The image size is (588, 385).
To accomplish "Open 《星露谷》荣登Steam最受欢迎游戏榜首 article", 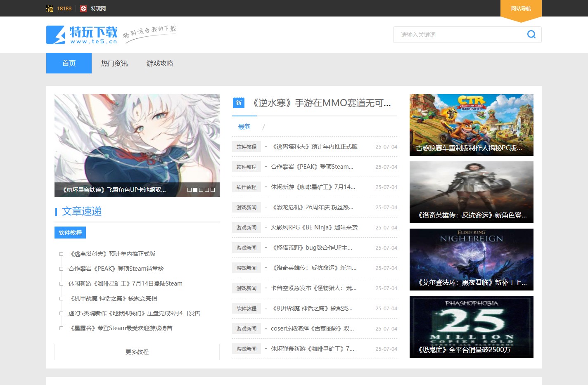I will tap(121, 328).
